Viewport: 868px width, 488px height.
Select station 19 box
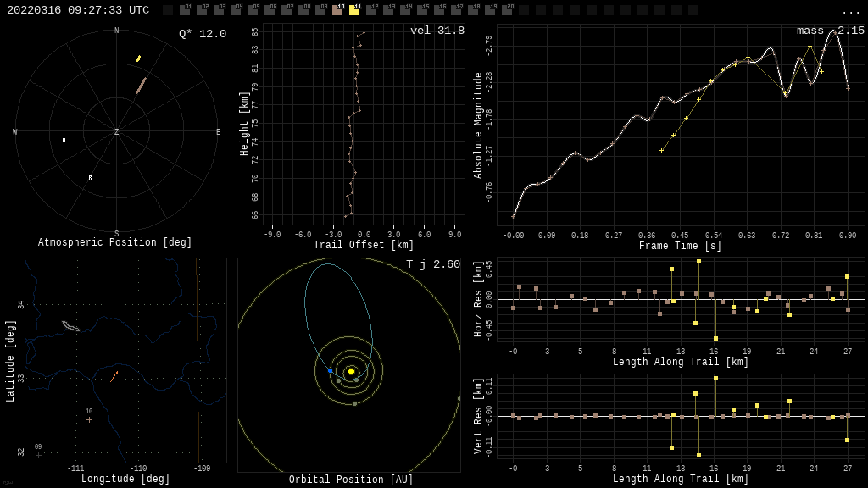click(490, 10)
